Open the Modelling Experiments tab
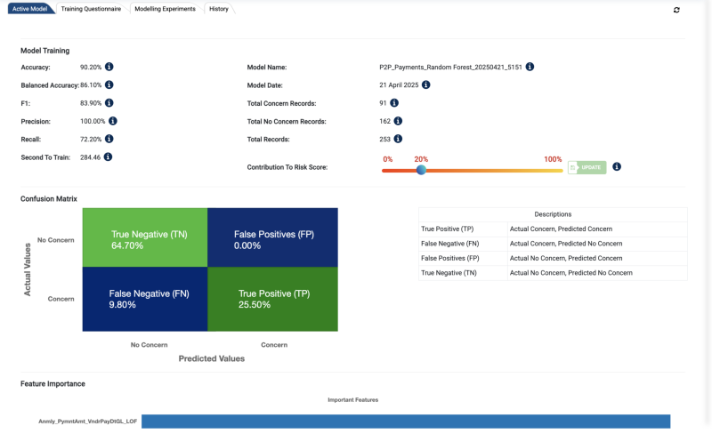Viewport: 712px width, 432px height. [x=166, y=9]
